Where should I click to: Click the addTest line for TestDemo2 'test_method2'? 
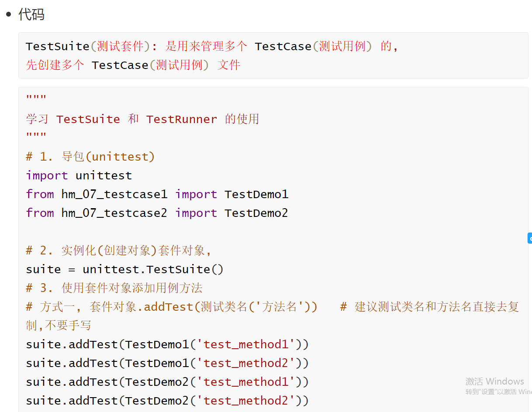tap(167, 401)
